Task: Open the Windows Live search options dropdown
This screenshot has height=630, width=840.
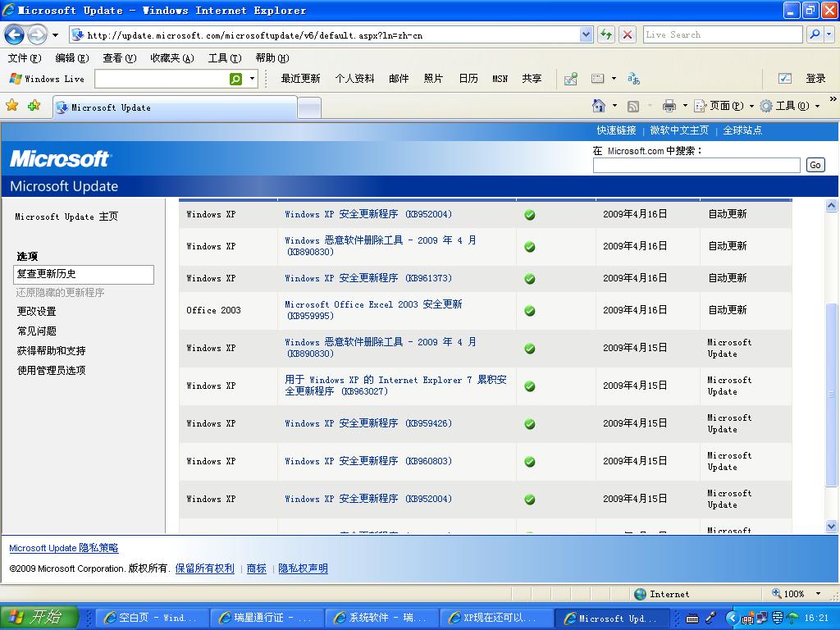Action: click(x=252, y=79)
